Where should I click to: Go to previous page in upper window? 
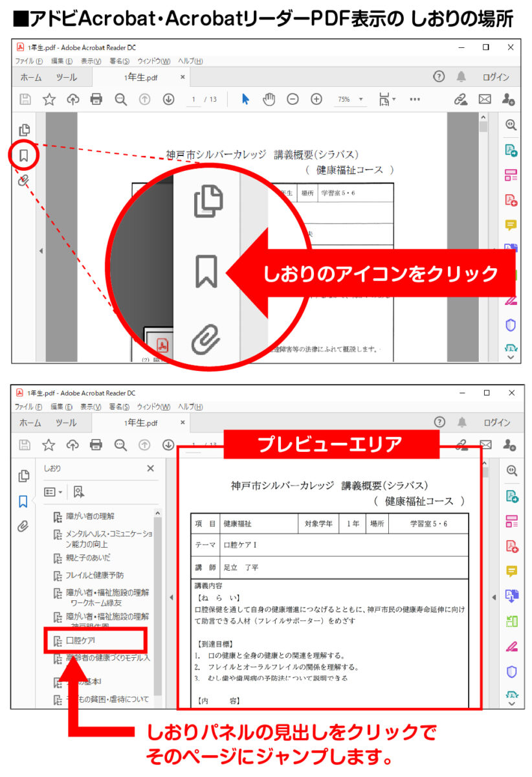[145, 99]
